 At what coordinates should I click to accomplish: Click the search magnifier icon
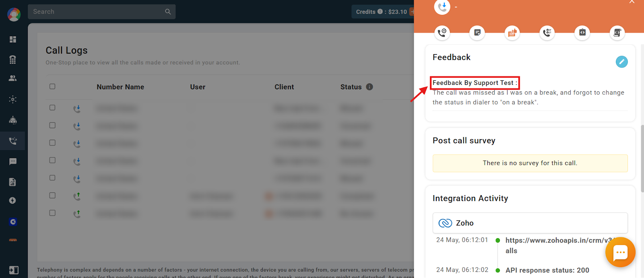168,12
